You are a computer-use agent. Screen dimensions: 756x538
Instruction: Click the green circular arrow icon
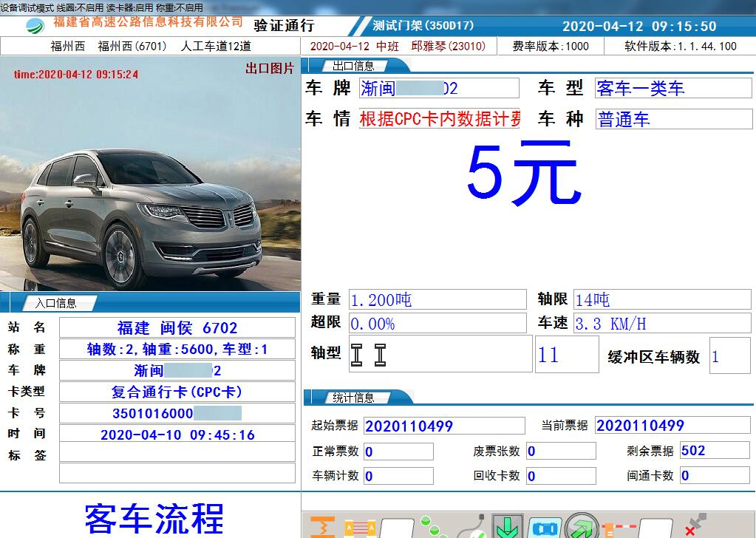coord(582,527)
